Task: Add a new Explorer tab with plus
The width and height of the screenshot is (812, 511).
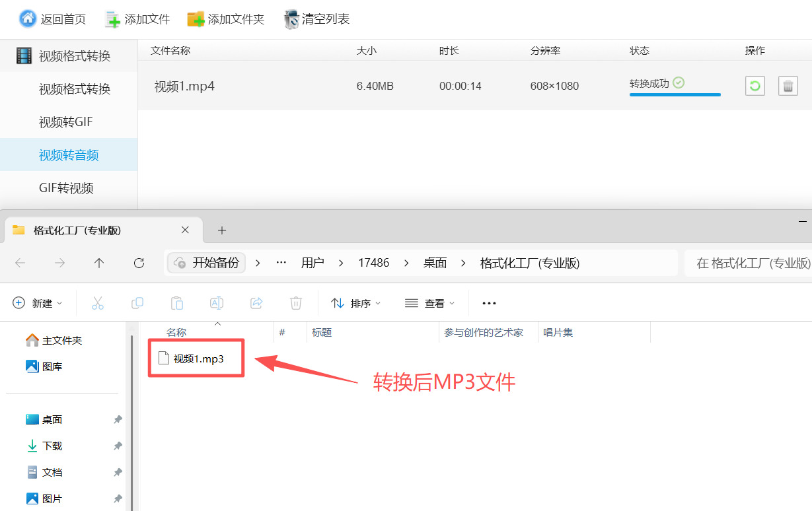Action: 222,230
